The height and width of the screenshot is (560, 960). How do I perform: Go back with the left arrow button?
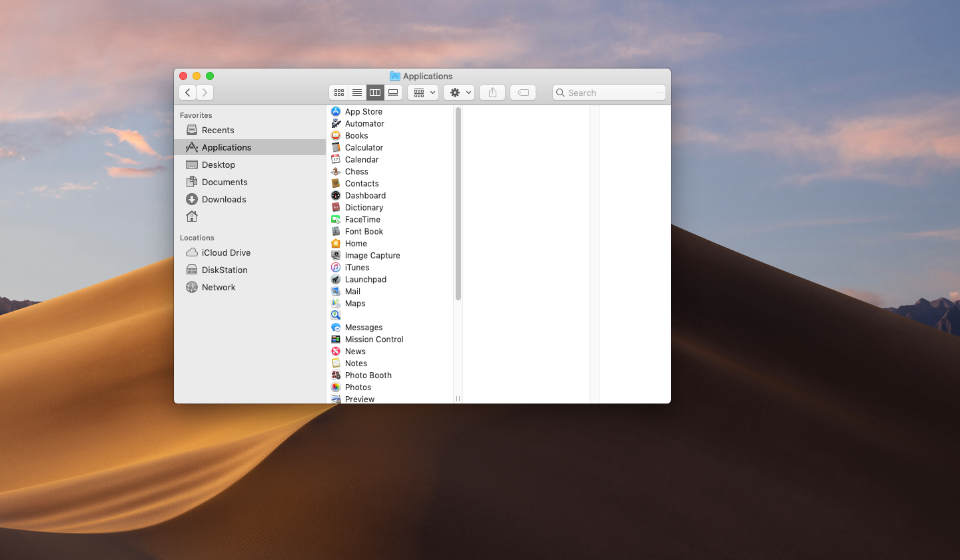188,93
